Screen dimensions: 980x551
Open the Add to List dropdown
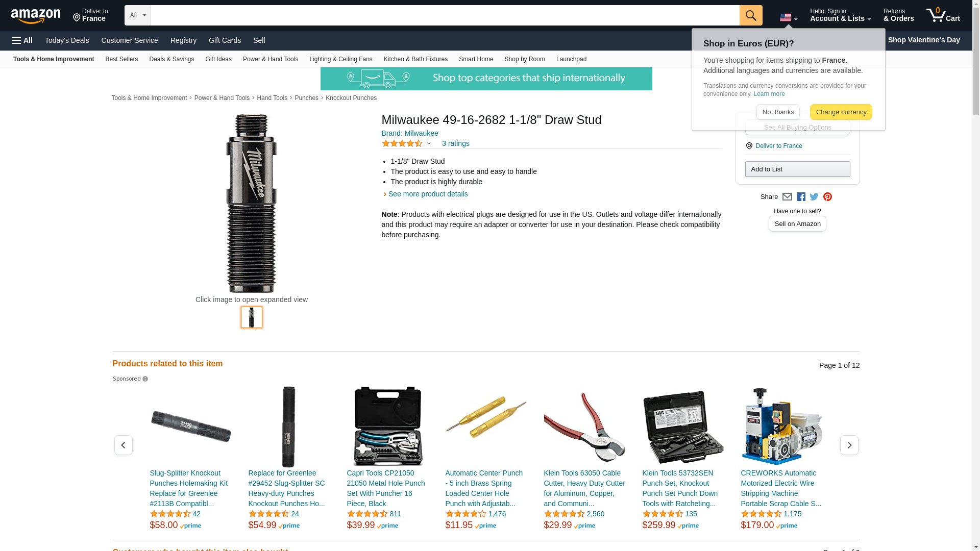(x=797, y=169)
